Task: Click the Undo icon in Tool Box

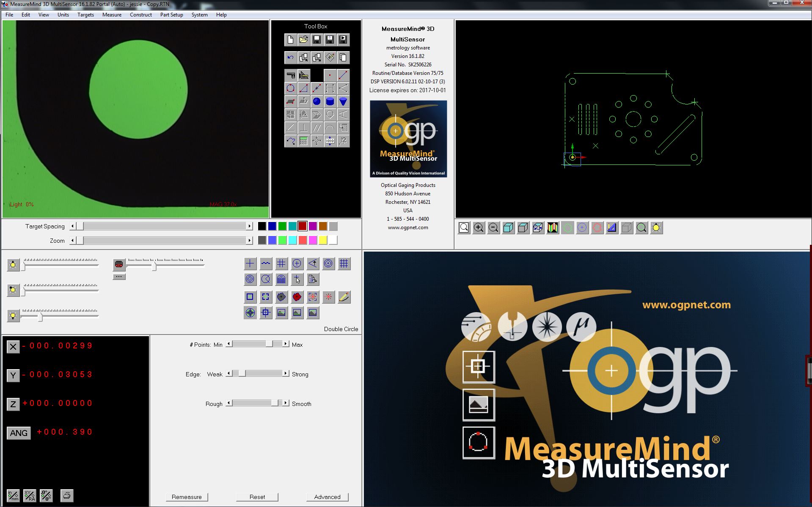Action: pyautogui.click(x=290, y=57)
